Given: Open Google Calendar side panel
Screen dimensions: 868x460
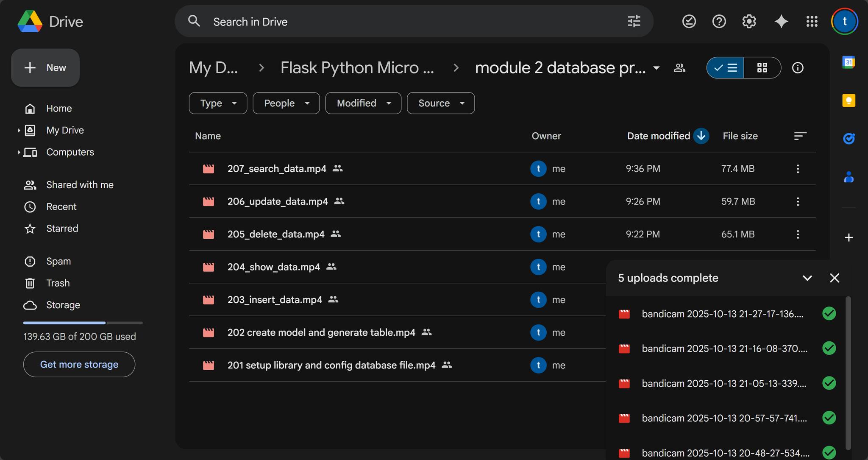Looking at the screenshot, I should point(849,62).
